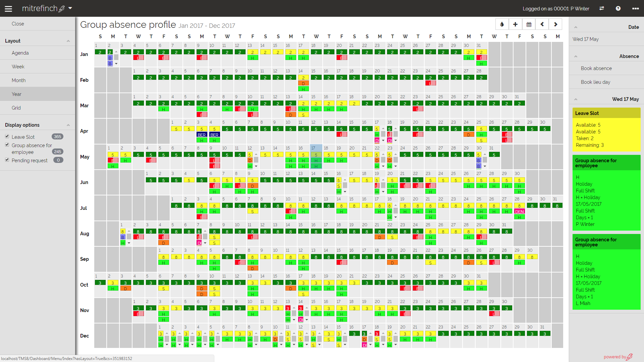
Task: Click the yellow Leave Slot header
Action: click(606, 113)
